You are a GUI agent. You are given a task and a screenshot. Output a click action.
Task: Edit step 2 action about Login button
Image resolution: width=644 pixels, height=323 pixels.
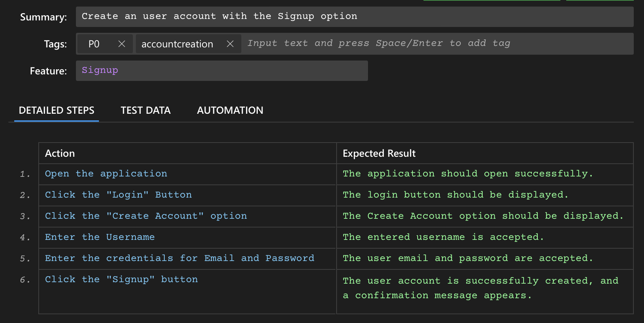click(118, 195)
